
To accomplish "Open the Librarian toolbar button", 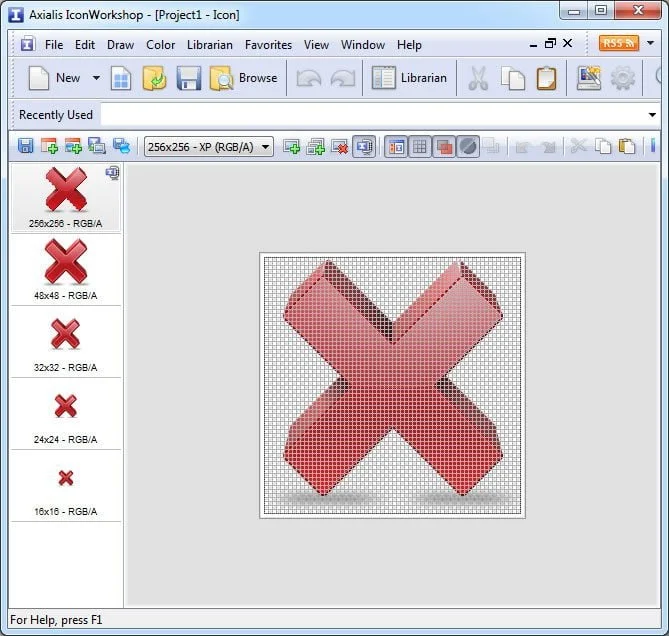I will coord(409,78).
